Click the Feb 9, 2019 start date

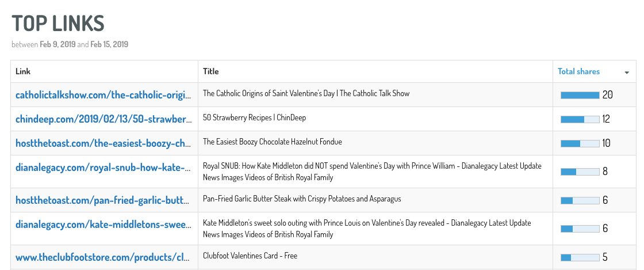coord(57,44)
